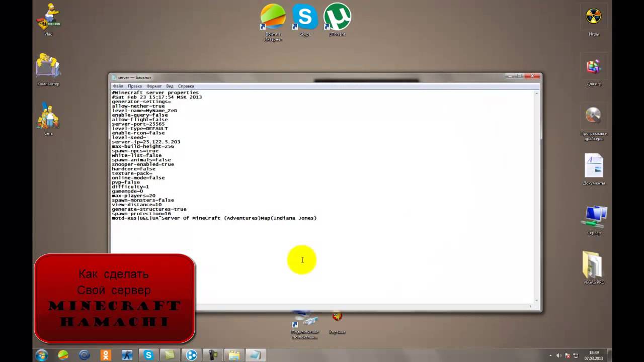Screen dimensions: 644x362
Task: Open the Корзина recycle bin
Action: [337, 322]
